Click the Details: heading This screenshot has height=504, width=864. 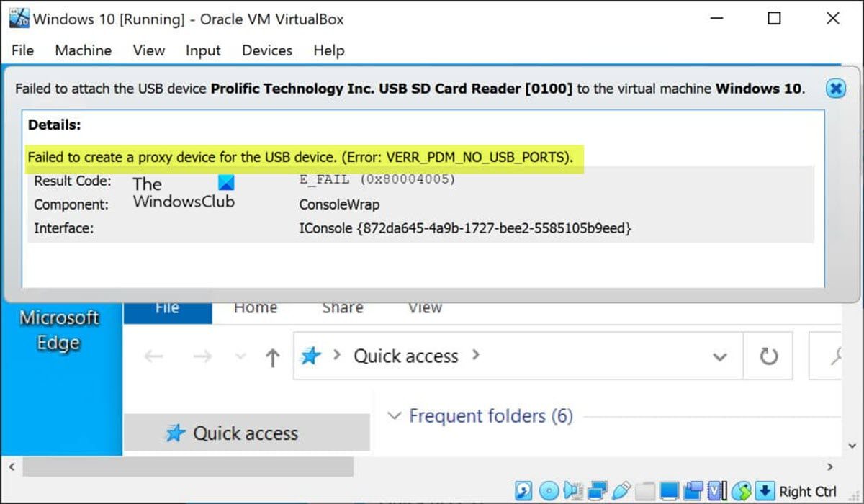(55, 125)
